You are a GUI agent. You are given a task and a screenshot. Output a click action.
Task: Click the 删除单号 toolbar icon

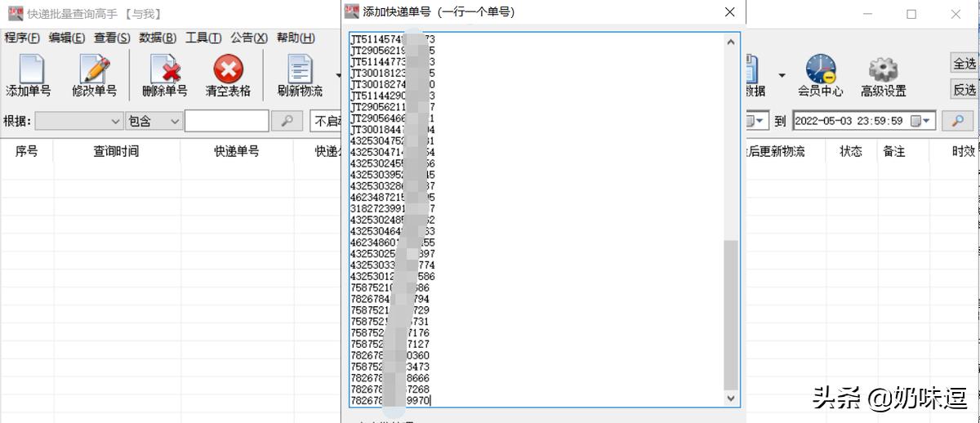165,69
